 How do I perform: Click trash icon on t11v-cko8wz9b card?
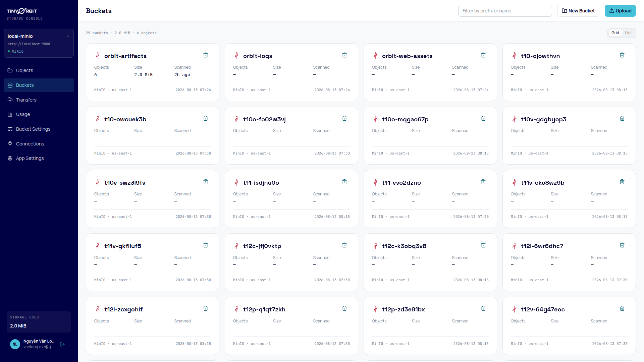click(622, 182)
